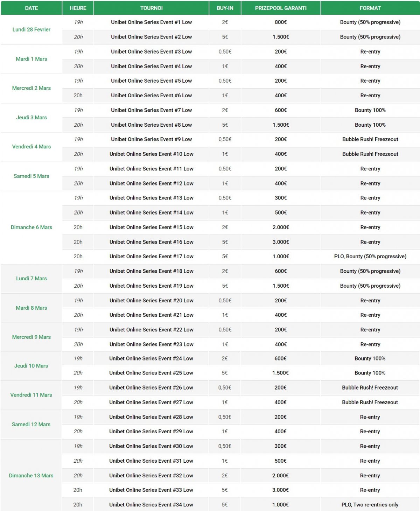Select Unibet Online Series Event #1 Low

pyautogui.click(x=151, y=22)
